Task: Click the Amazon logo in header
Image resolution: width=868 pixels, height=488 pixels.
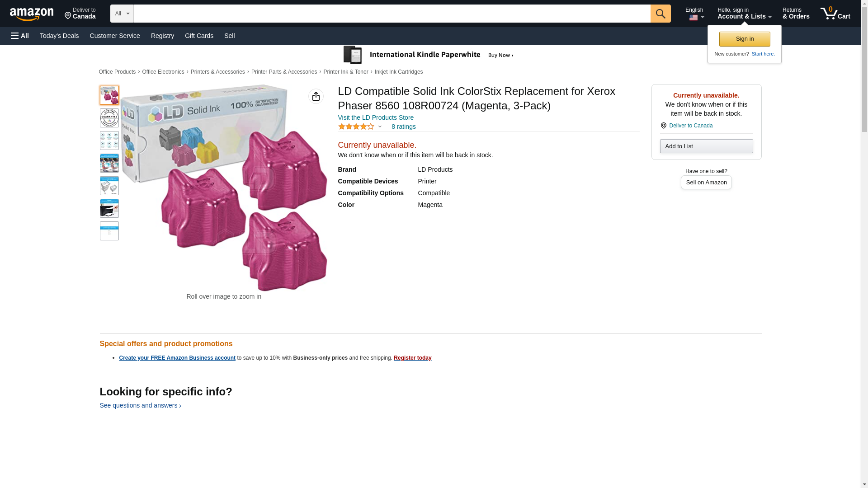Action: coord(32,14)
